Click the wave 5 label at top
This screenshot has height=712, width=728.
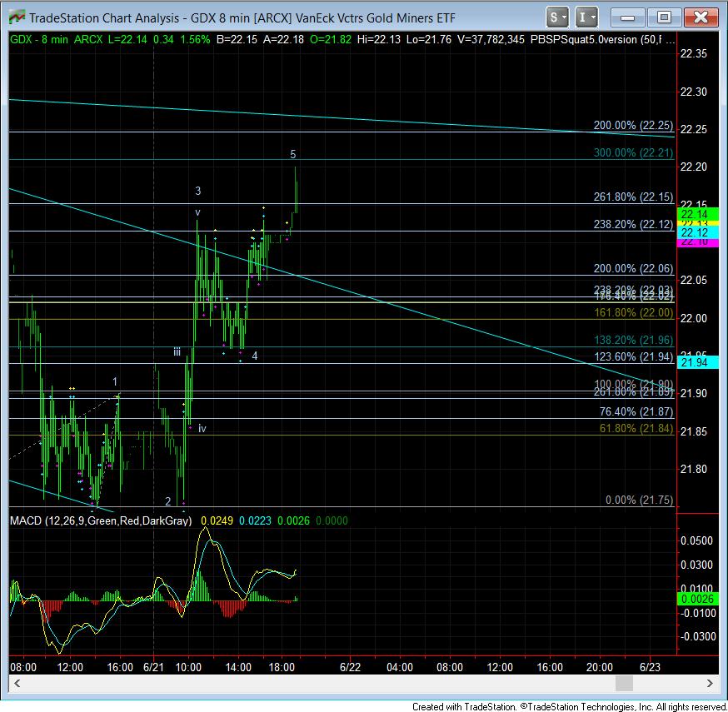(x=293, y=154)
